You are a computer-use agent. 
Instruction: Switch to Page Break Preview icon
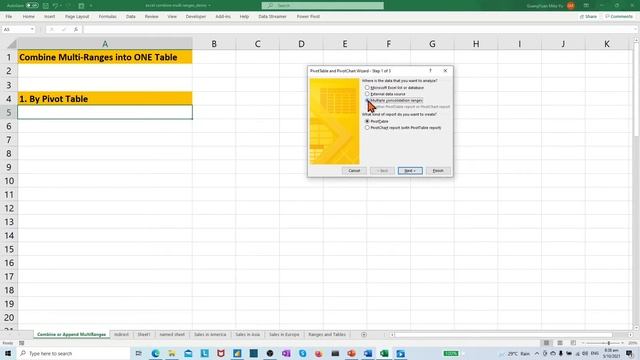[573, 343]
